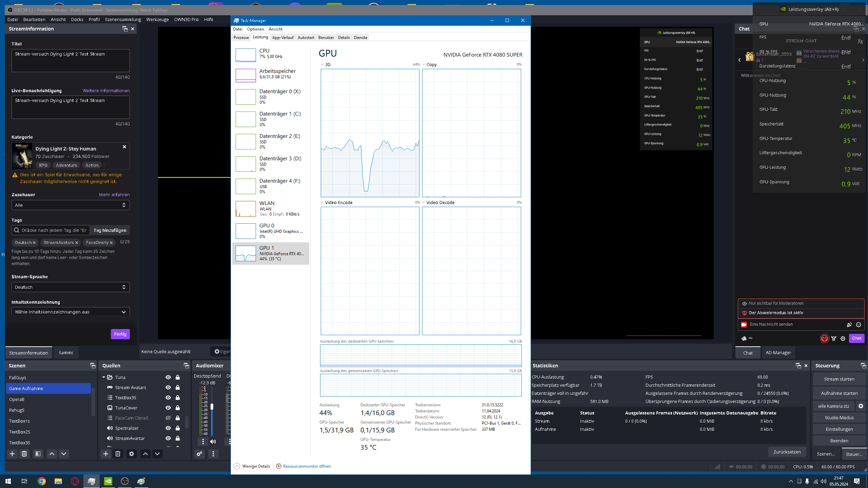The image size is (868, 488).
Task: Select Game Aufnahme scene
Action: [50, 388]
